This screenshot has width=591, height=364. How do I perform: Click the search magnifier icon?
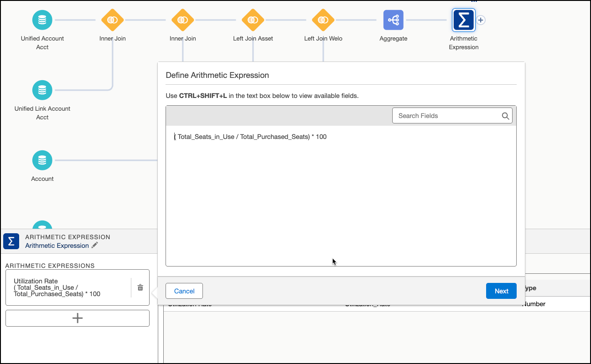click(x=505, y=116)
